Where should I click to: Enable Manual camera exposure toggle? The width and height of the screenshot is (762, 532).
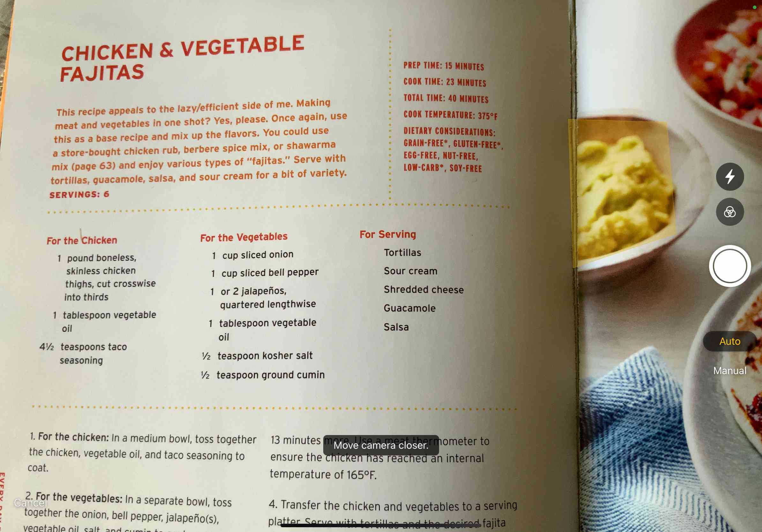click(x=729, y=371)
